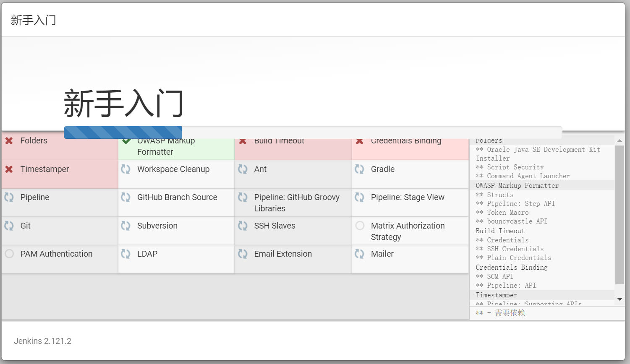Click the PAM Authentication plugin name
The image size is (630, 364).
coord(56,254)
